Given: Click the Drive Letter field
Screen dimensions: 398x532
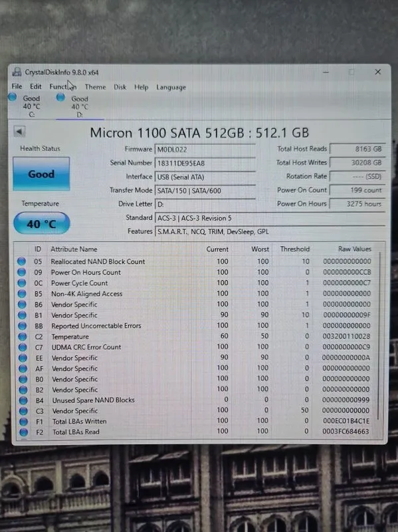Looking at the screenshot, I should (x=205, y=204).
